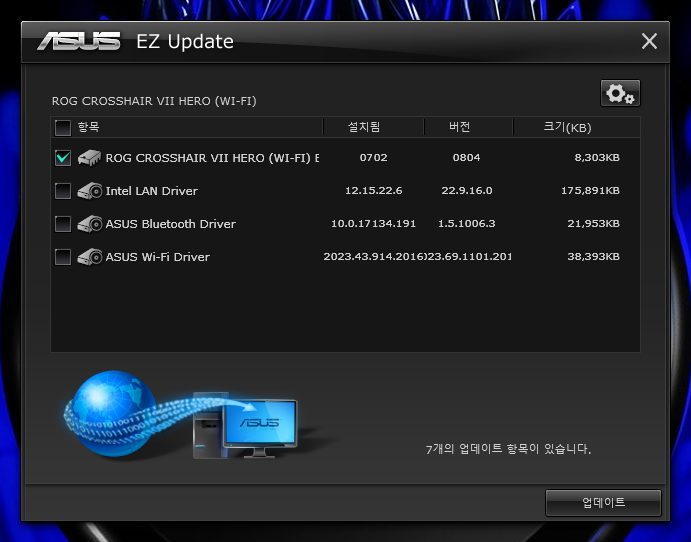This screenshot has height=542, width=691.
Task: Click the motherboard model label above the list
Action: (x=154, y=101)
